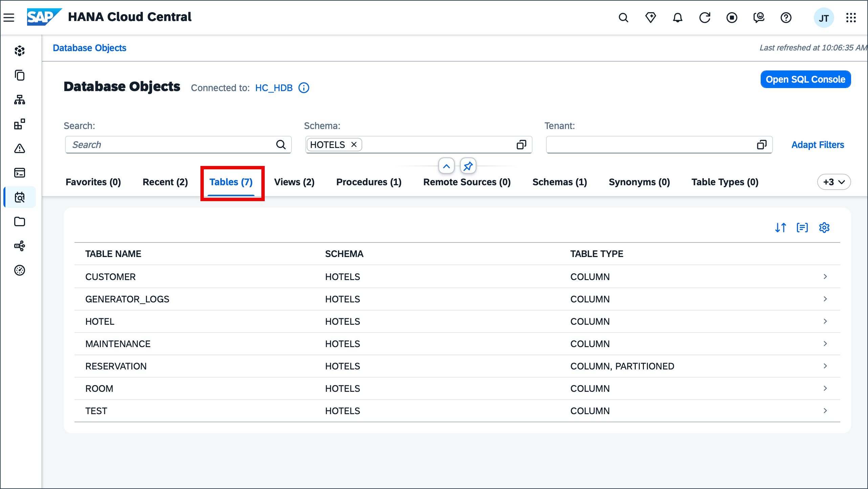This screenshot has height=489, width=868.
Task: Open the gauge performance icon in sidebar
Action: click(20, 270)
